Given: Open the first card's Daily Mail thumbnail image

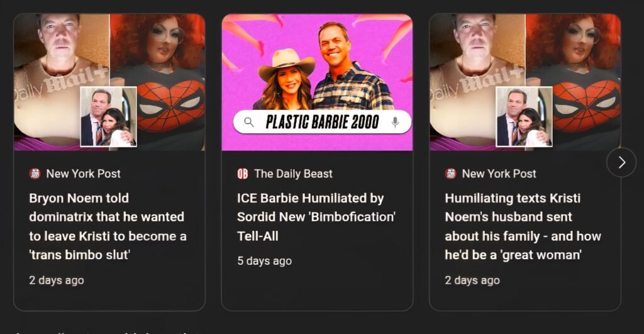Looking at the screenshot, I should [x=109, y=82].
